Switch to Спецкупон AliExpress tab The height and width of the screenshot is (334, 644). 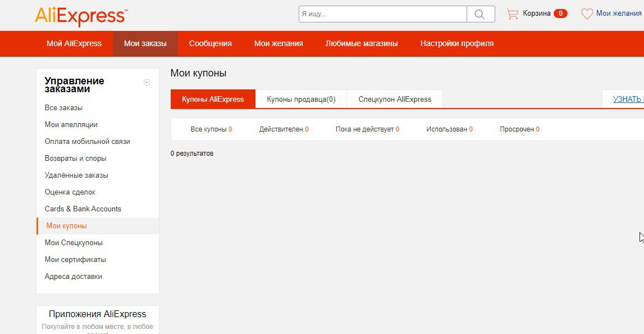point(395,99)
